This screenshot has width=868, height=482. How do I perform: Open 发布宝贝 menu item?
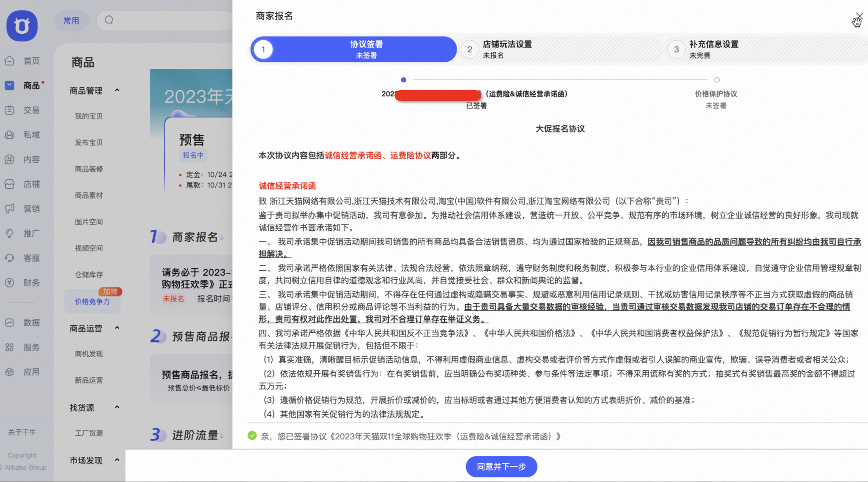(89, 143)
